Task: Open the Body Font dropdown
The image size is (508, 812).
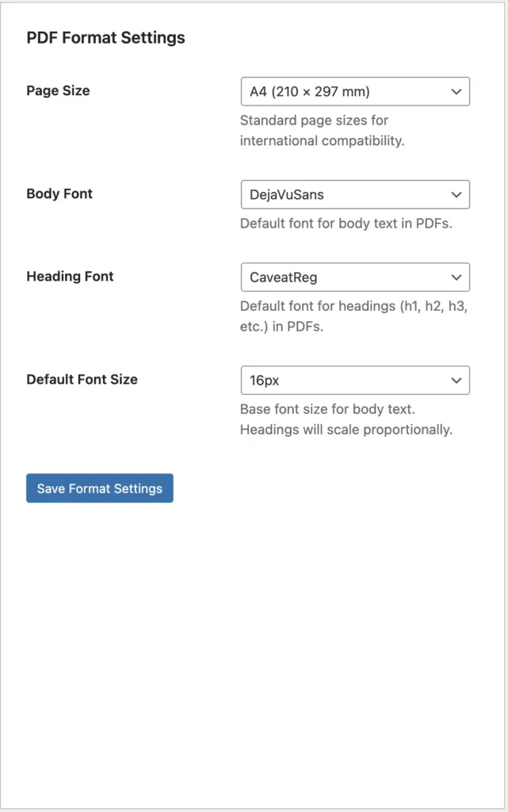Action: 355,195
